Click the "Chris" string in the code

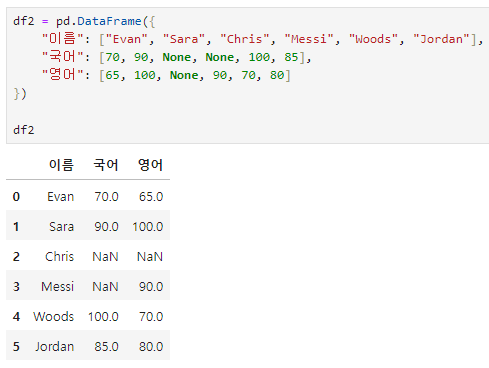pos(245,39)
